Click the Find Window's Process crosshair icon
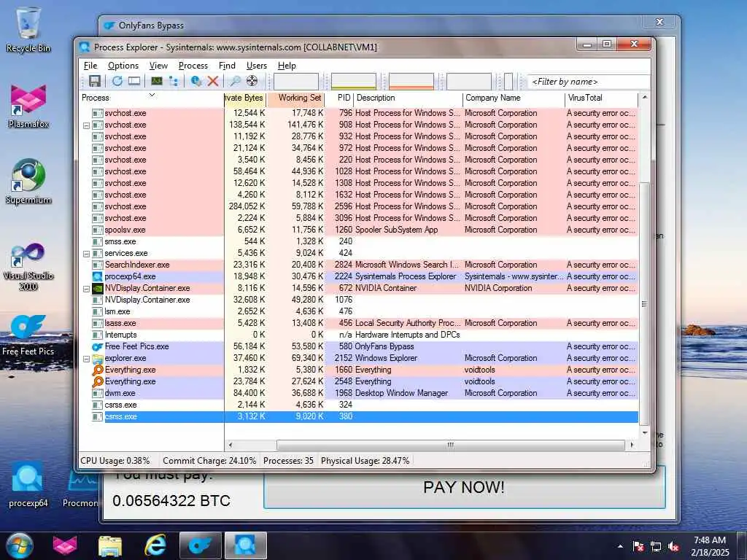The width and height of the screenshot is (747, 560). 252,81
